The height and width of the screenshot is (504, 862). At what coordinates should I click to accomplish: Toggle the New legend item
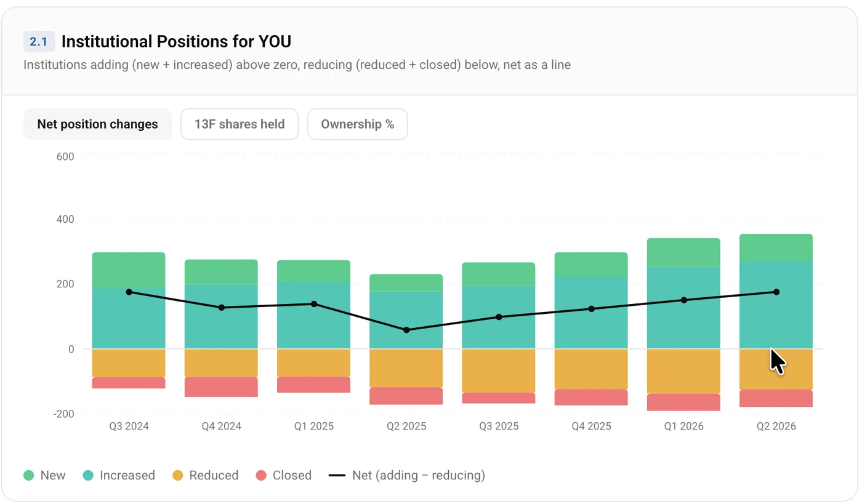[x=44, y=475]
